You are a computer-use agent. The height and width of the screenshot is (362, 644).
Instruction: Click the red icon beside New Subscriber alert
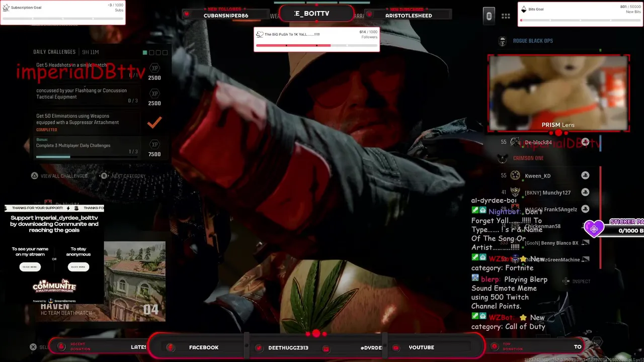click(369, 14)
